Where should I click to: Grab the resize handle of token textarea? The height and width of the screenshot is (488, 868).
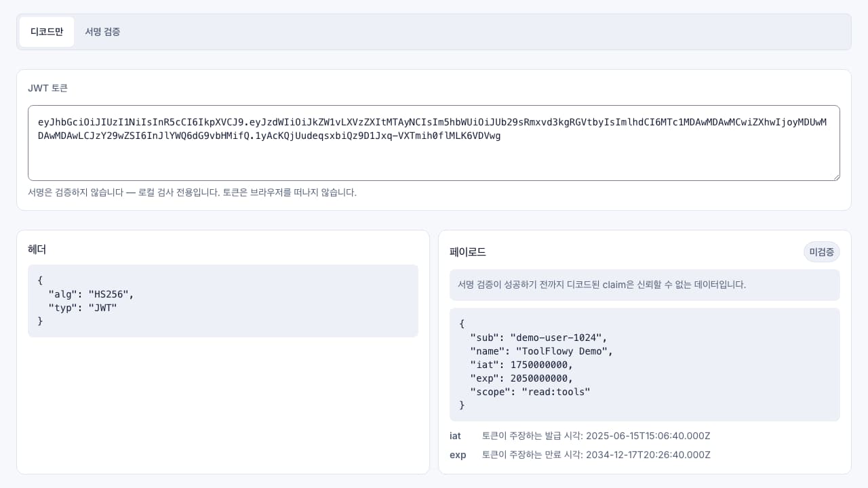[x=835, y=176]
